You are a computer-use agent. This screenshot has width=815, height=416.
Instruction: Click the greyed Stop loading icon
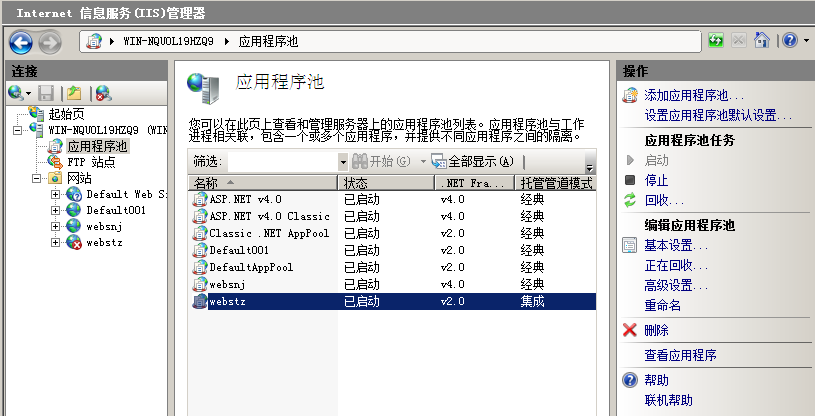click(739, 41)
